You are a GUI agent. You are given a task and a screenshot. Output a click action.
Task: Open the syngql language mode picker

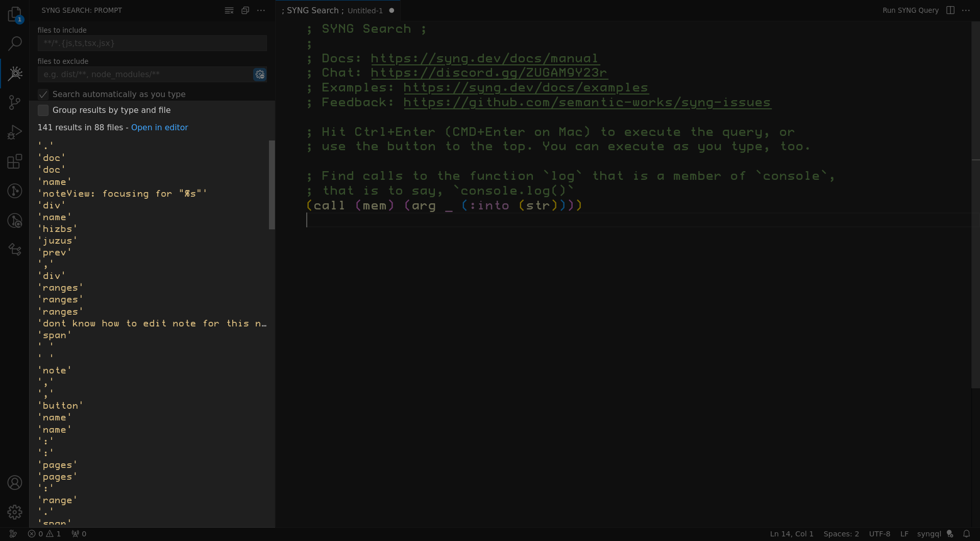coord(928,534)
